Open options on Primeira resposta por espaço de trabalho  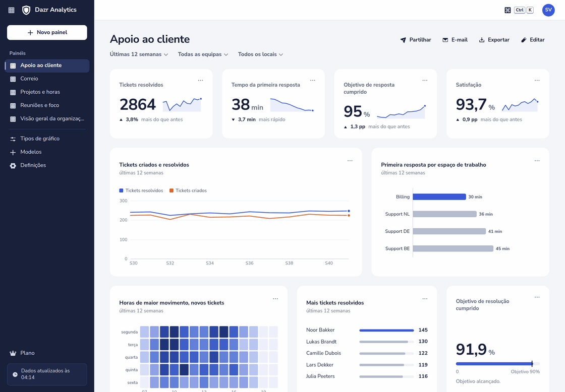tap(537, 161)
